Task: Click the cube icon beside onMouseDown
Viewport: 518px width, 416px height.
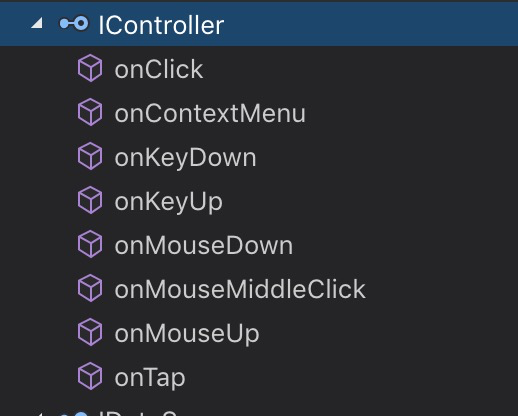Action: (x=90, y=244)
